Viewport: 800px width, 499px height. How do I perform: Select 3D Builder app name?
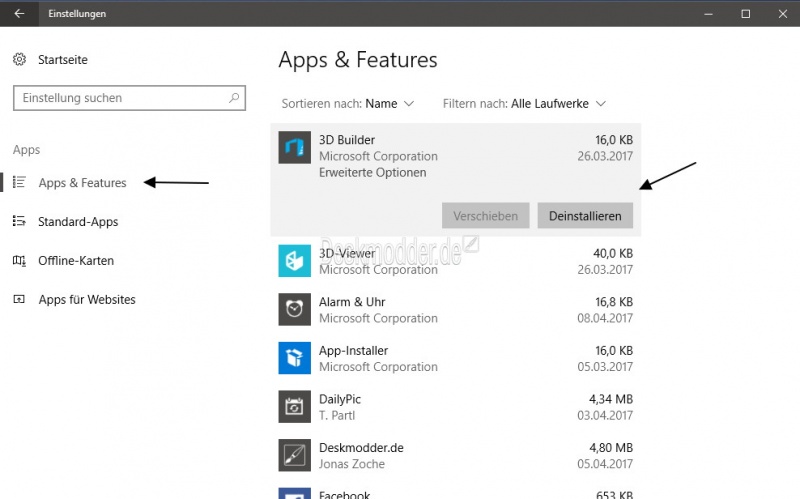coord(347,140)
